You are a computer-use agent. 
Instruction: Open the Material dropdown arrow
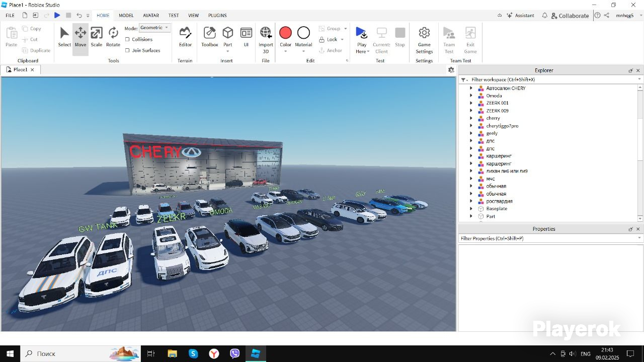[303, 51]
